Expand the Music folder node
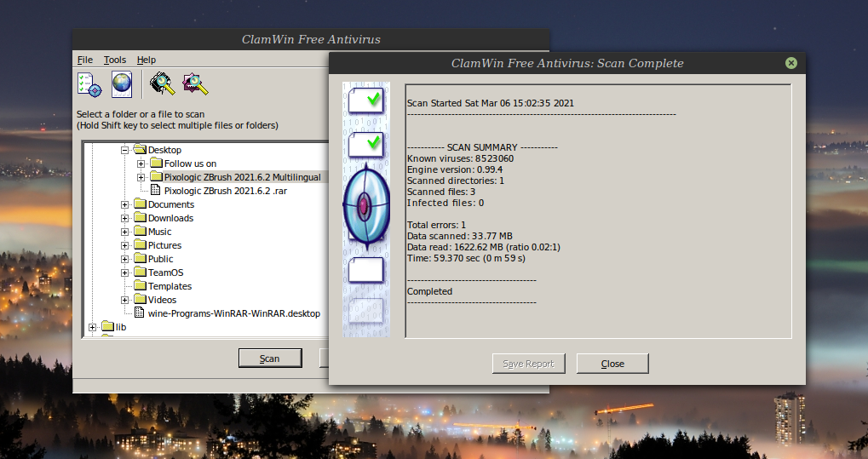The height and width of the screenshot is (459, 868). tap(124, 232)
